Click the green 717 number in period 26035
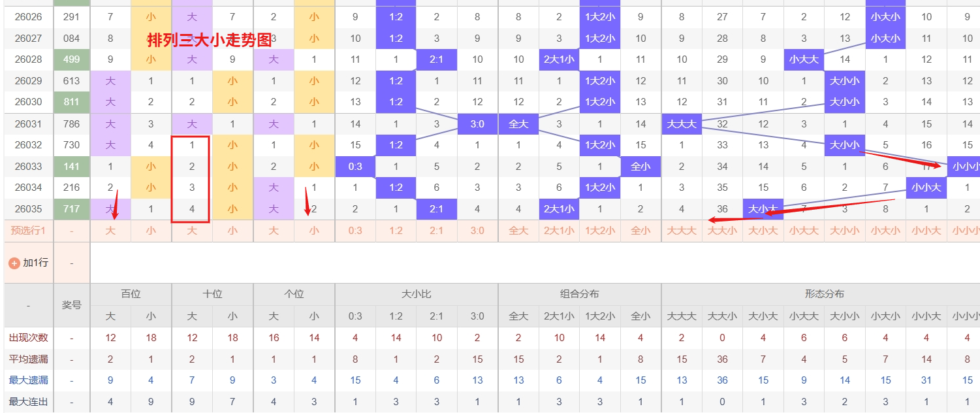This screenshot has width=980, height=413. (71, 209)
